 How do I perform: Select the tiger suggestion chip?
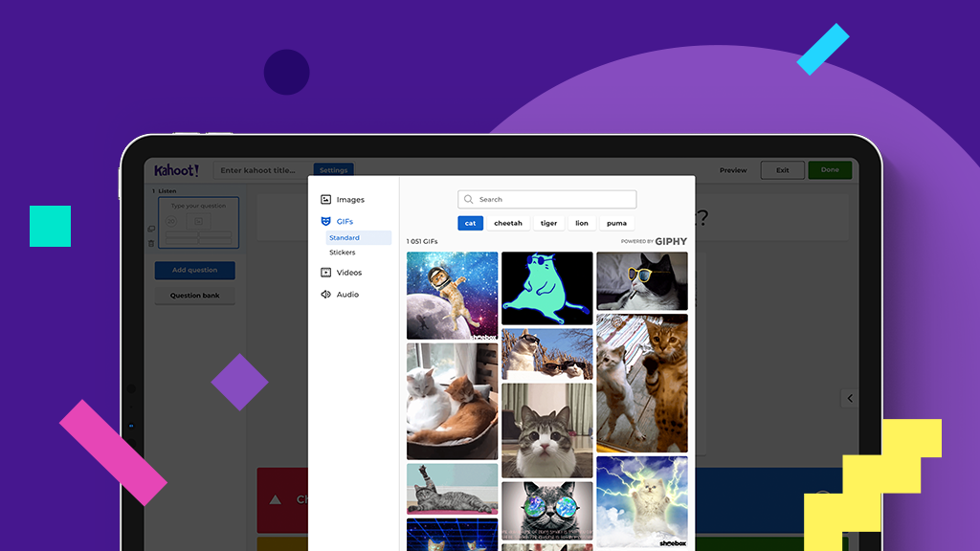(x=548, y=223)
